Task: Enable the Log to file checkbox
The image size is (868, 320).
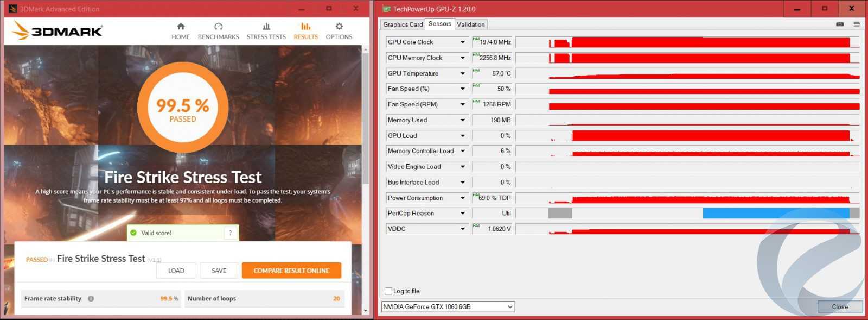Action: coord(388,291)
